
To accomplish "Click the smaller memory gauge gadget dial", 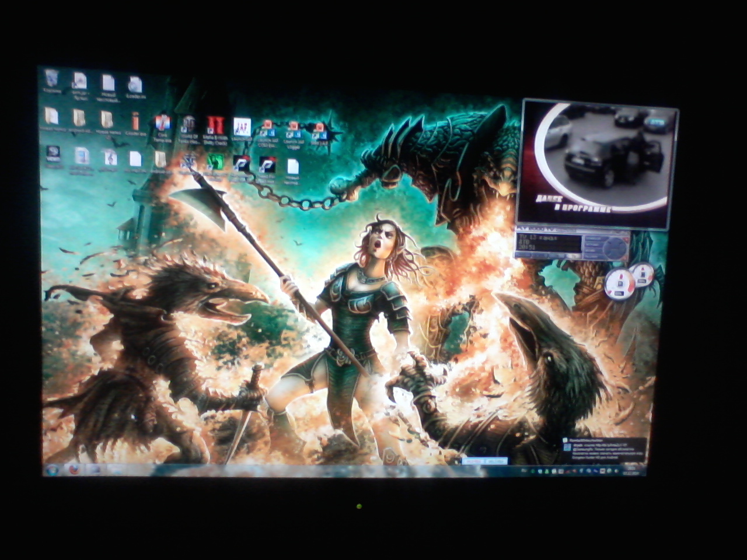I will pyautogui.click(x=643, y=274).
